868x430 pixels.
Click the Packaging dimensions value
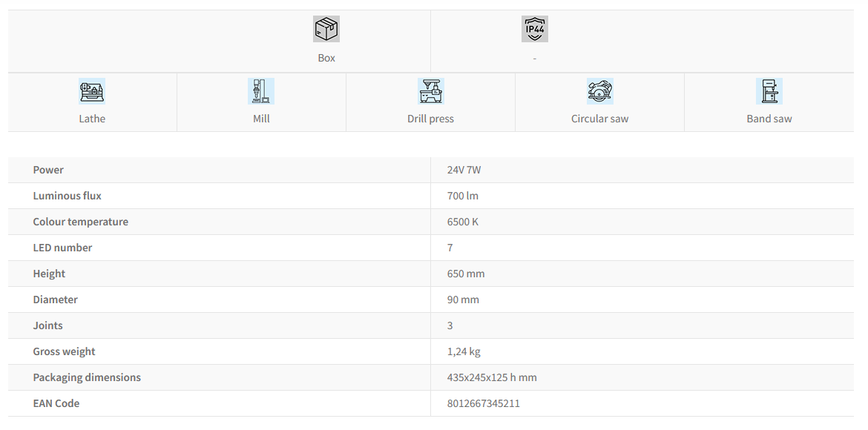click(x=492, y=377)
